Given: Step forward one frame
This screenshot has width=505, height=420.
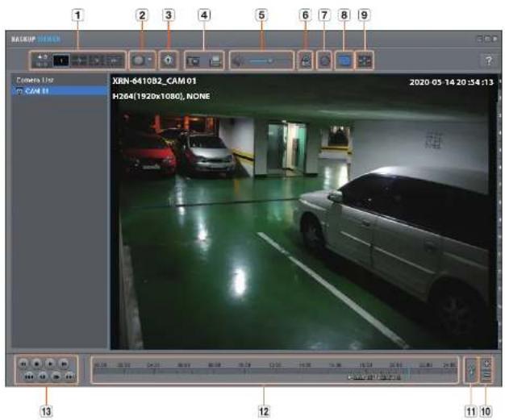Looking at the screenshot, I should pos(64,364).
